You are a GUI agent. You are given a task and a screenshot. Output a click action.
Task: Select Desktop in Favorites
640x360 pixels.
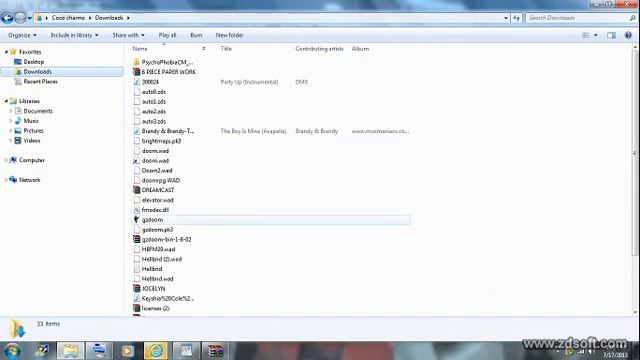33,62
